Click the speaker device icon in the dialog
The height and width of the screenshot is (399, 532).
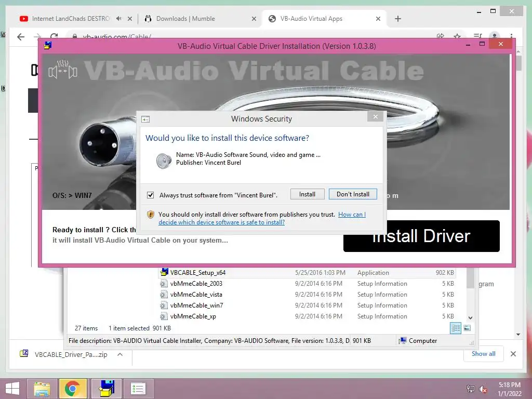164,161
